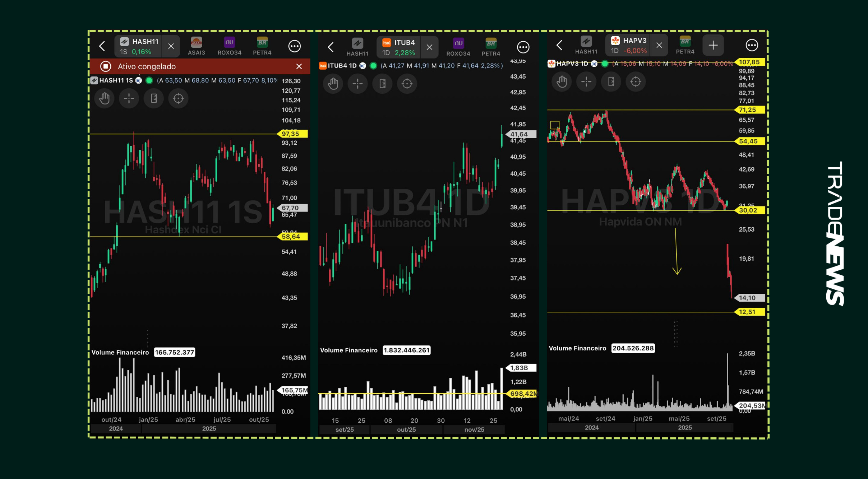Select the hand pan tool on HASH11 chart
Screen dimensions: 868x479
pos(104,98)
